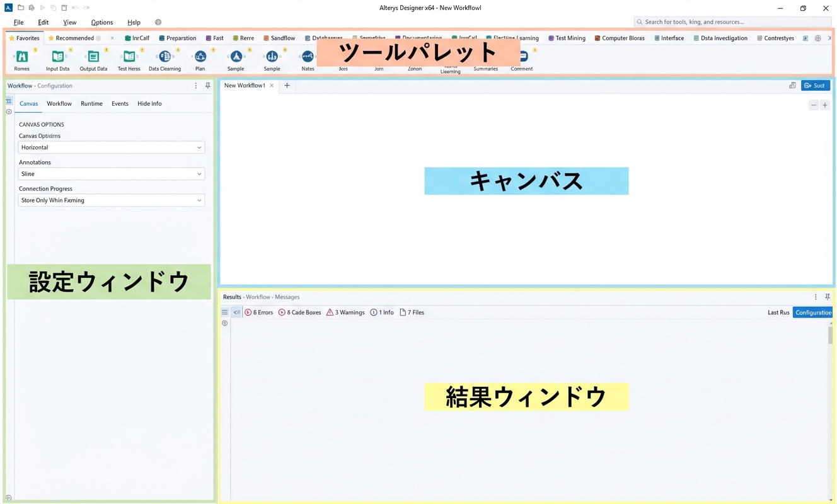Open the Canvas Options Horizontal dropdown
The height and width of the screenshot is (504, 837).
[112, 147]
